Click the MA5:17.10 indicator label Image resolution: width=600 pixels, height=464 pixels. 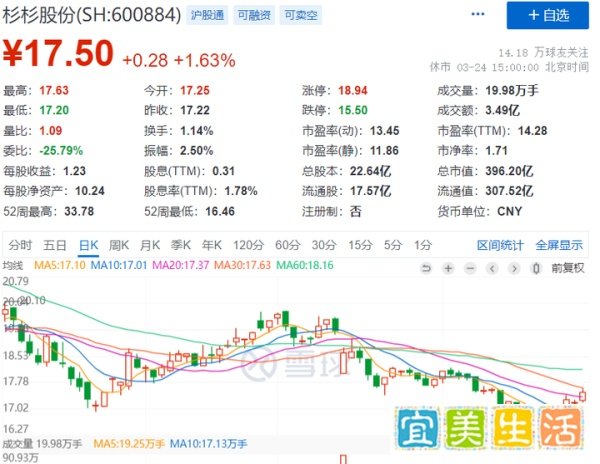[x=60, y=265]
